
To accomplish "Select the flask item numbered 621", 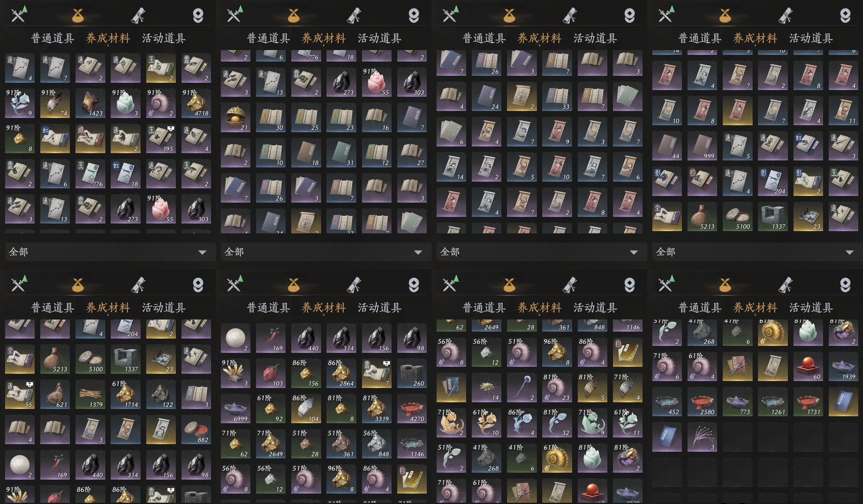I will (x=55, y=395).
